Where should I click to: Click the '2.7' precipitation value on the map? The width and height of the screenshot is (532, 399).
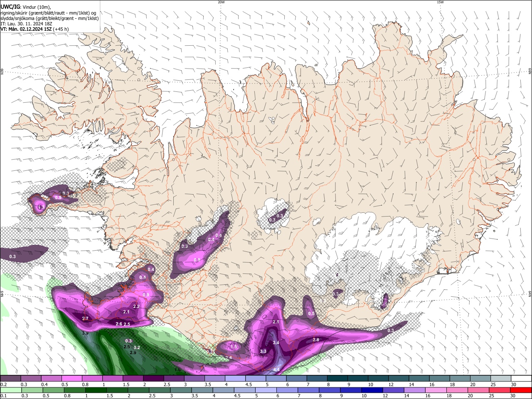(85, 319)
